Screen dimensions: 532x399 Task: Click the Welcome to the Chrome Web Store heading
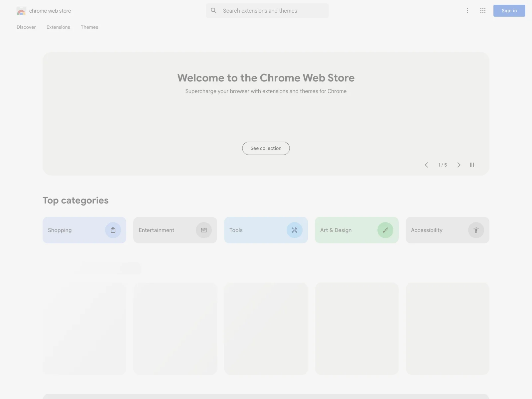pyautogui.click(x=266, y=78)
